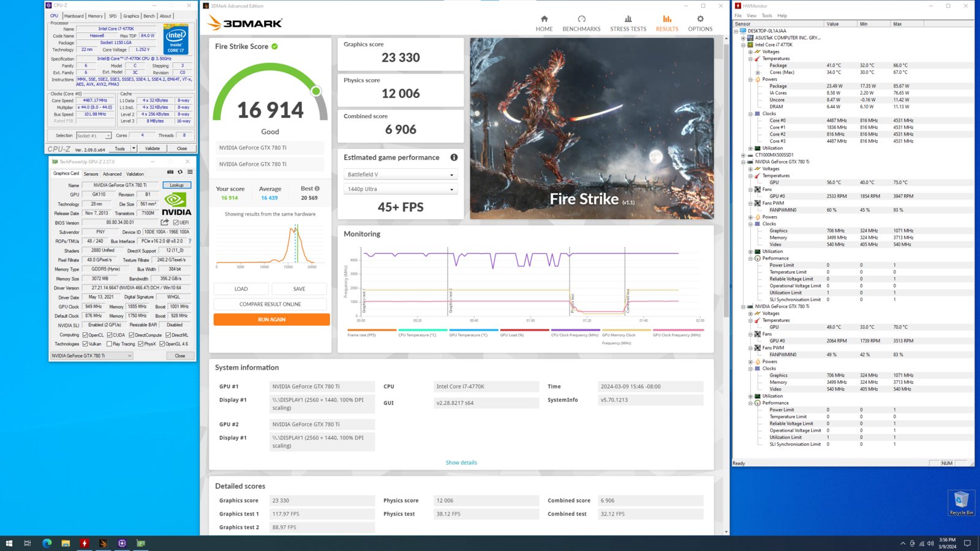
Task: Click the 3DMark logo in the header
Action: (244, 23)
